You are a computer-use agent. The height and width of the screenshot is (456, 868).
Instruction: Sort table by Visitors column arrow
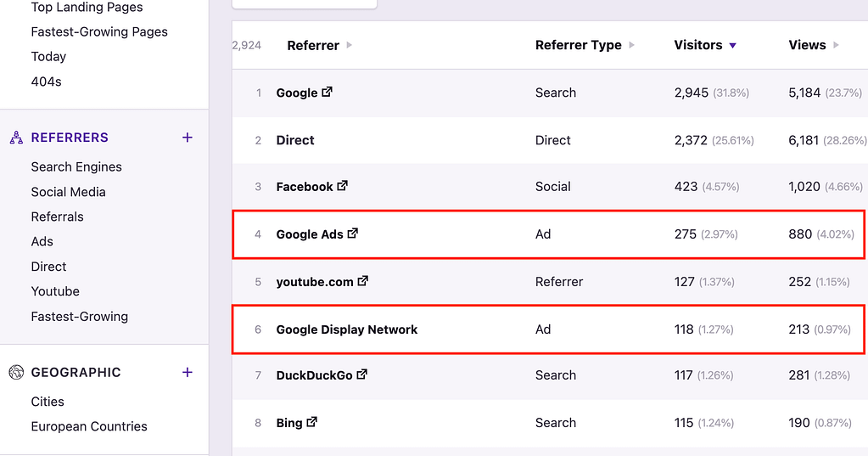point(733,46)
